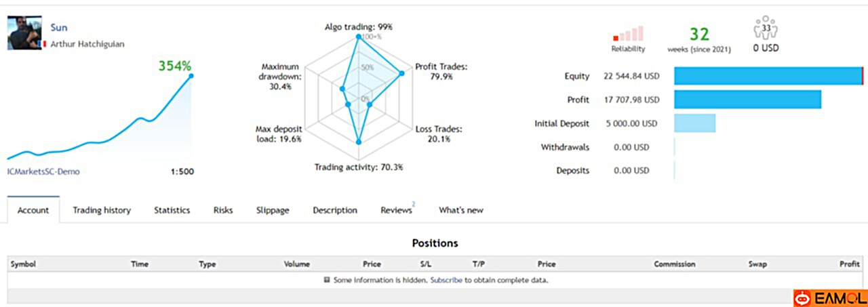Open the Description tab
Viewport: 868px width, 307px height.
tap(335, 210)
